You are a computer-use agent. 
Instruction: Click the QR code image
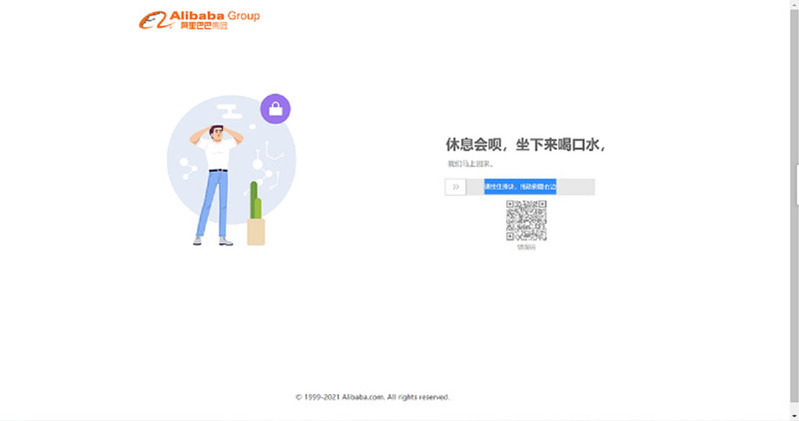coord(526,220)
